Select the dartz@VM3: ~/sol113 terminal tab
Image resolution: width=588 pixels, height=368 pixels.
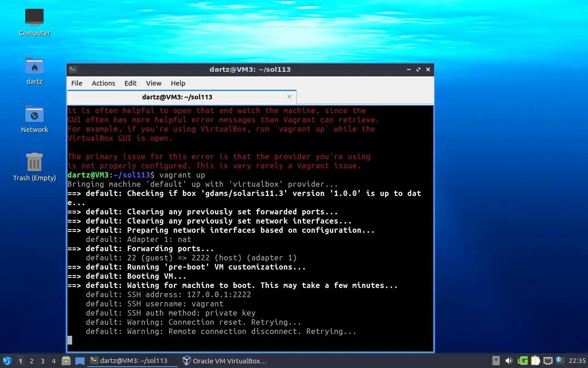click(x=177, y=97)
